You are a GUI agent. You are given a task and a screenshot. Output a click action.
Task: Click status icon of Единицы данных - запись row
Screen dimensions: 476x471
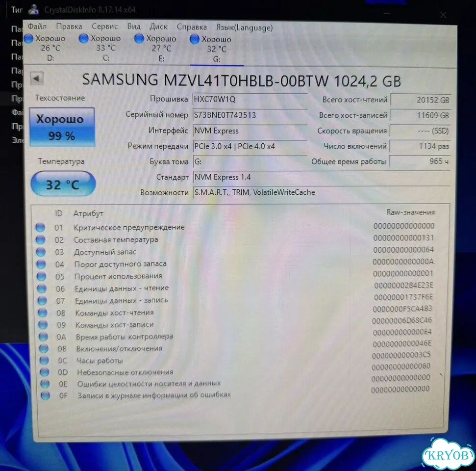coord(42,301)
